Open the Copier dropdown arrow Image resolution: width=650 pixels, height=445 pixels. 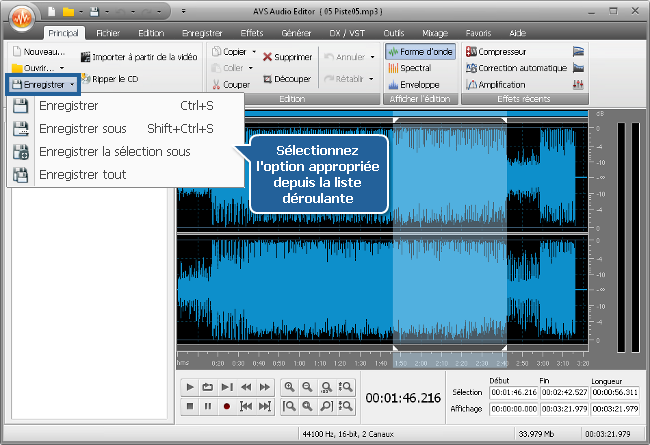point(254,51)
